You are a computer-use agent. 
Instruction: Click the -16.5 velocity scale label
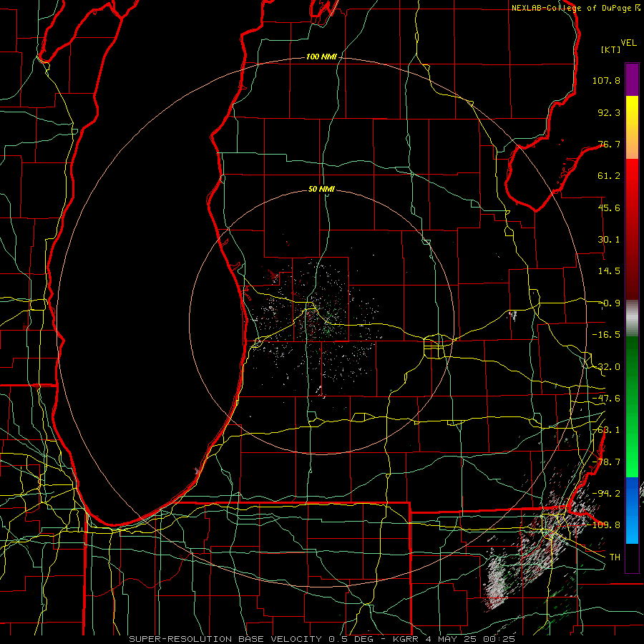(606, 335)
